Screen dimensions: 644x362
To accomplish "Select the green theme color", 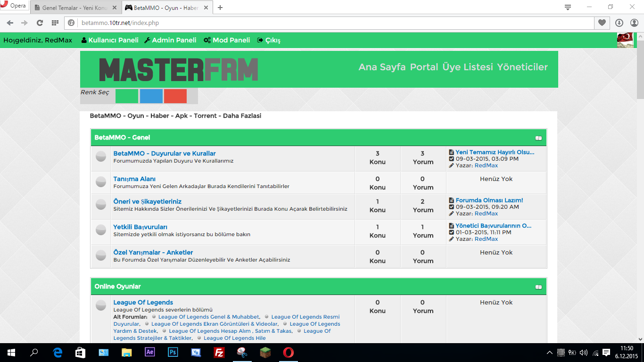I will pos(127,96).
